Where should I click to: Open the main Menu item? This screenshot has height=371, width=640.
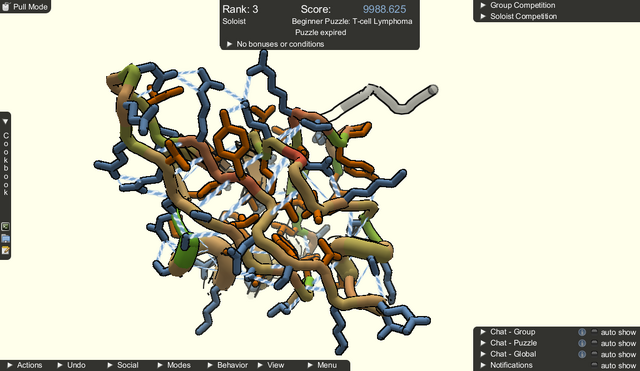(322, 365)
